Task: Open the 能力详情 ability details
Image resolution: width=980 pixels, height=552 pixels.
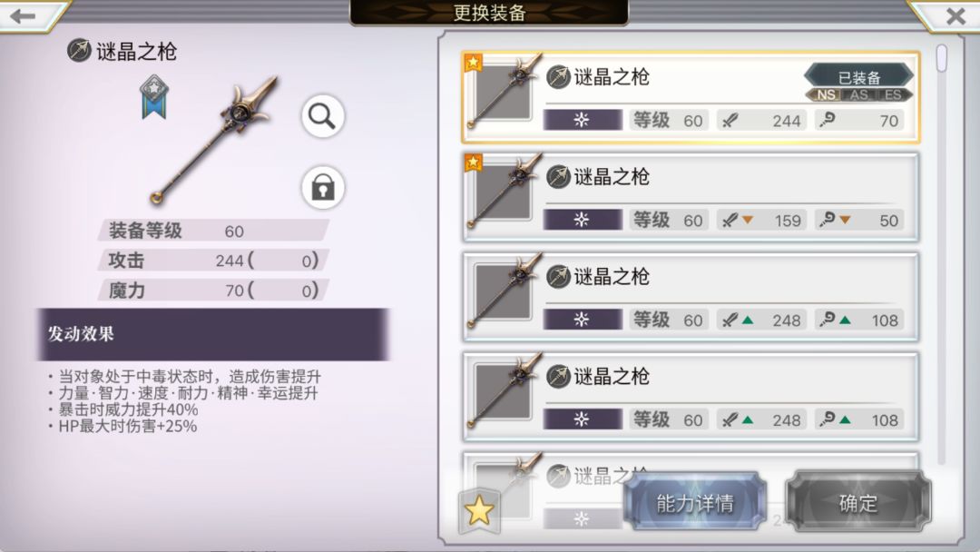Action: [695, 502]
